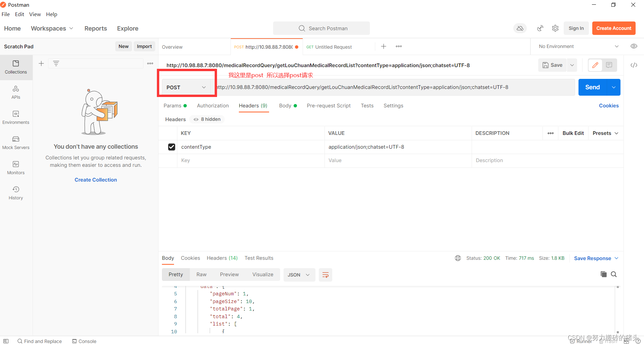Click the New button
This screenshot has height=344, width=644.
tap(123, 46)
